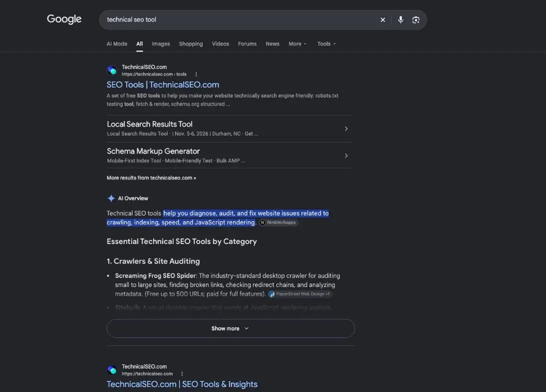The height and width of the screenshot is (392, 546).
Task: Switch to News tab
Action: click(x=273, y=44)
